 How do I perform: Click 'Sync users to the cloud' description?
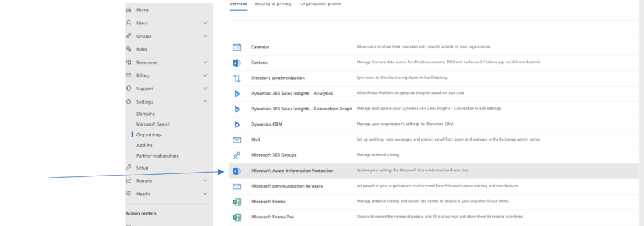[402, 78]
